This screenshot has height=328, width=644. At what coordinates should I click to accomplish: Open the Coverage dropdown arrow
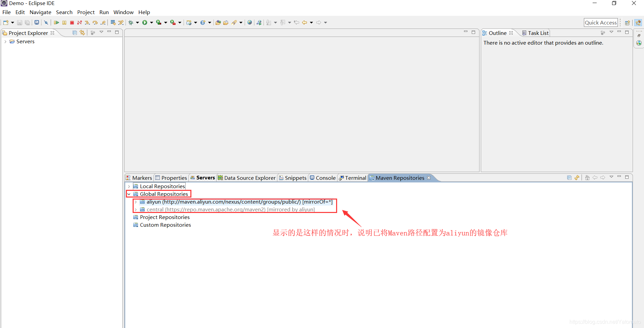click(x=166, y=22)
